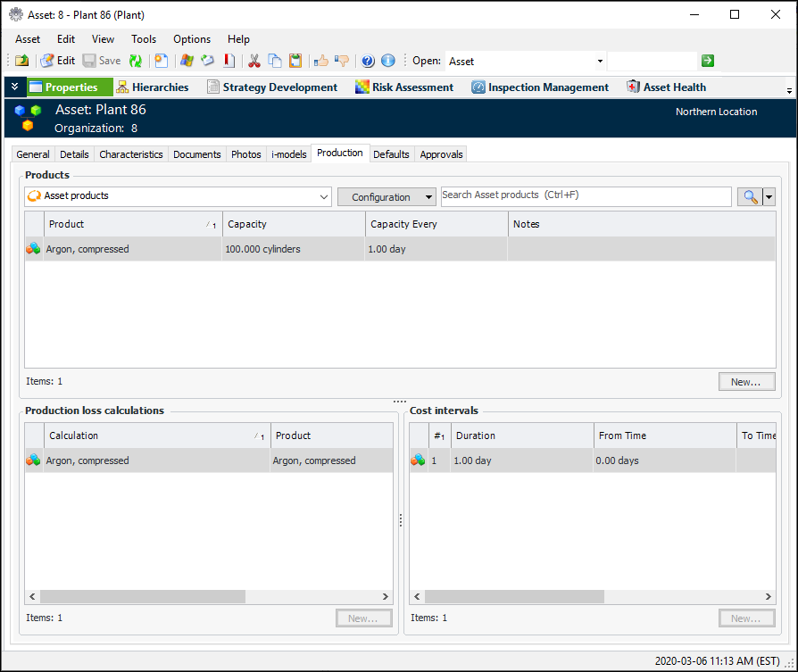Click the scissors cut icon
Screen dimensions: 798x672
coord(254,61)
